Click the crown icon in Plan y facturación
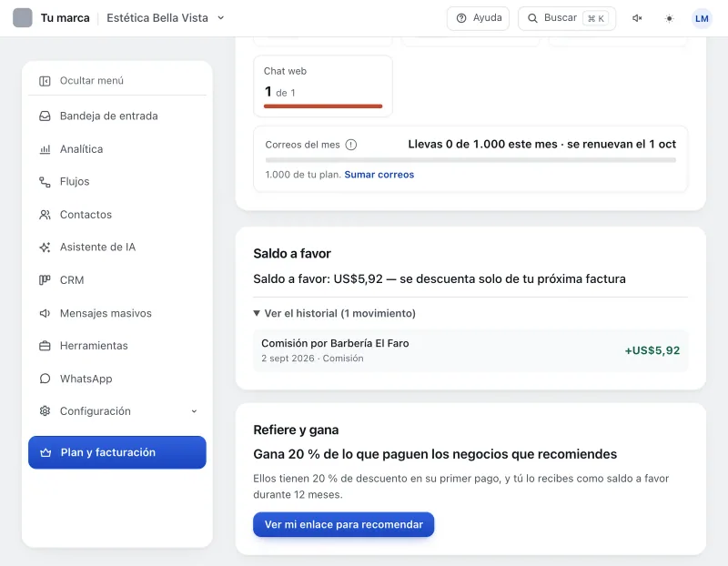Screen dimensions: 728x566 pyautogui.click(x=45, y=452)
